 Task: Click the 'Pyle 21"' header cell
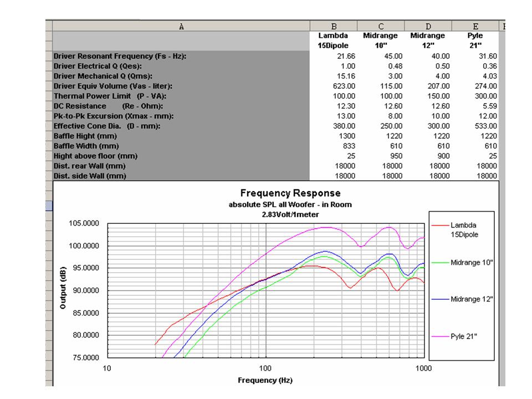tap(475, 40)
